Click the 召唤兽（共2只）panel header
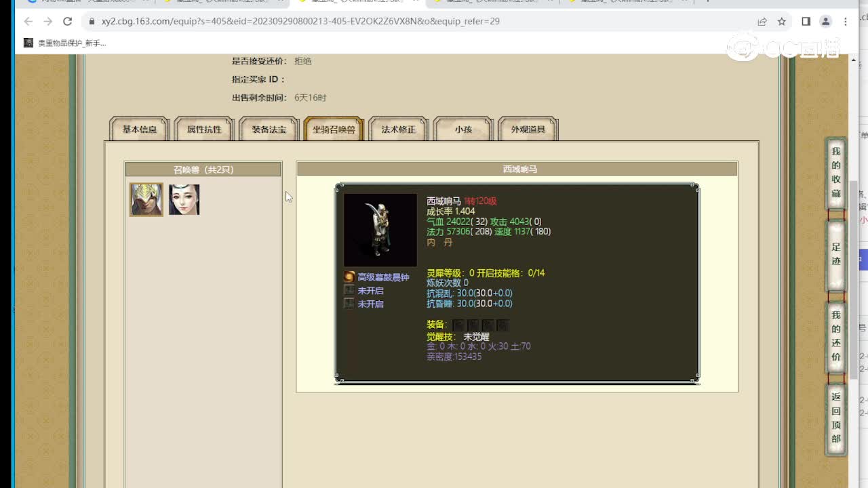 [203, 169]
